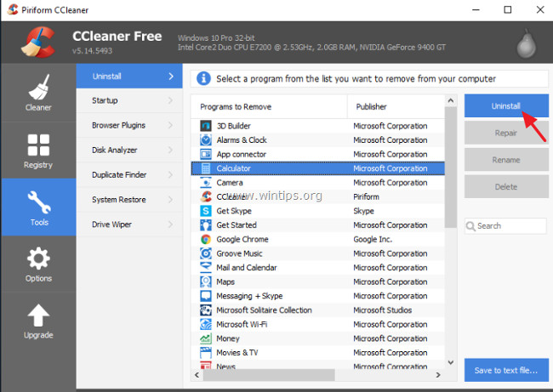This screenshot has width=553, height=392.
Task: Click the chevron beside Browser Plugins
Action: point(170,125)
